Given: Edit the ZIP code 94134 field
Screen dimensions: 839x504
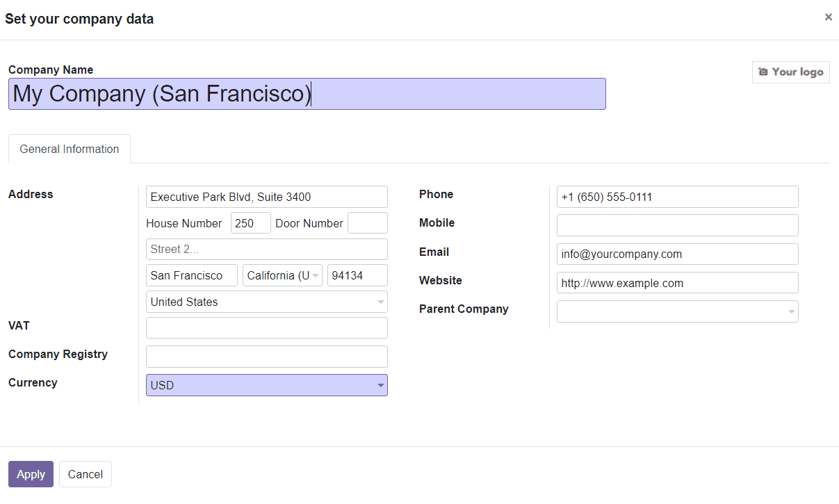Looking at the screenshot, I should coord(357,275).
